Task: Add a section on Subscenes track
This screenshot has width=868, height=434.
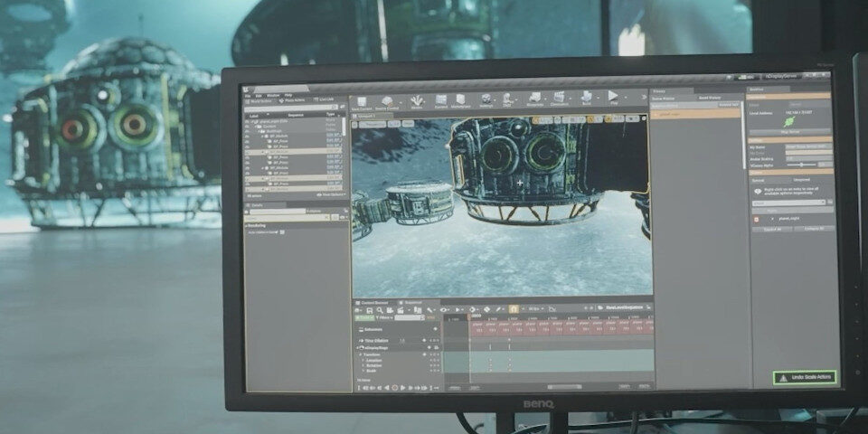Action: pyautogui.click(x=435, y=329)
